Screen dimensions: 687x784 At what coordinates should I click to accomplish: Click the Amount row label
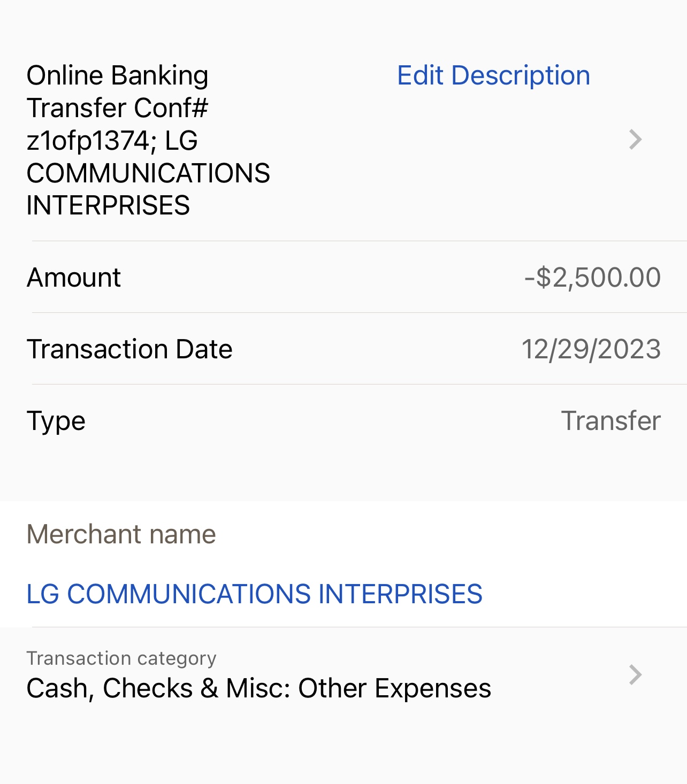[x=74, y=278]
